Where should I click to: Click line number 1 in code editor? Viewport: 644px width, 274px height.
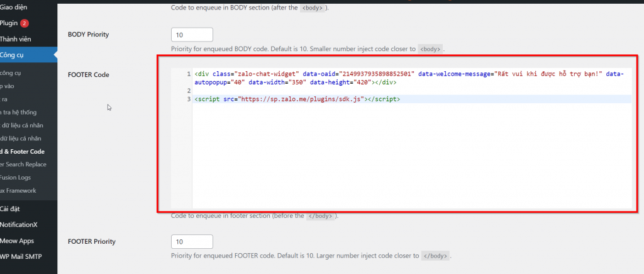tap(189, 74)
